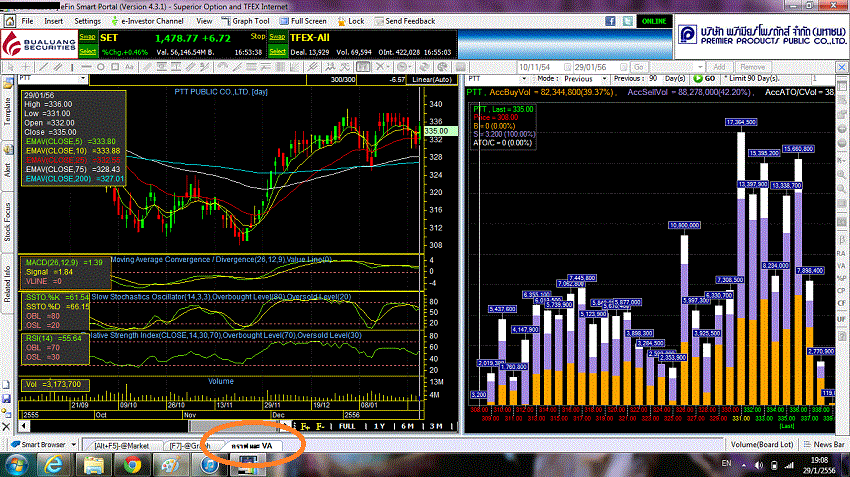The width and height of the screenshot is (850, 477).
Task: Click the Remove button
Action: point(752,67)
